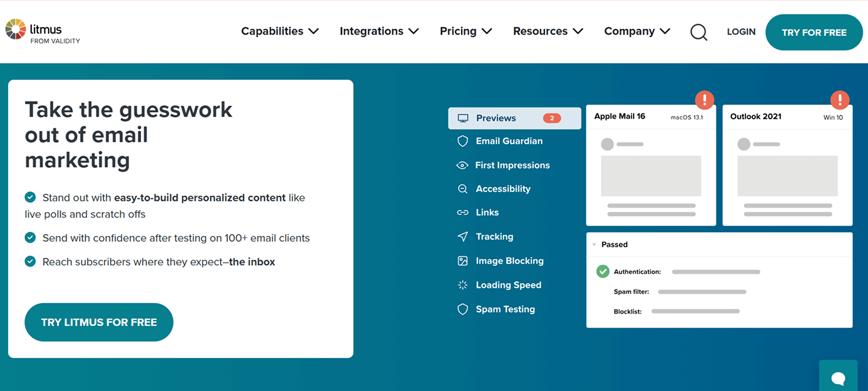Click the Litmus logo

[42, 31]
